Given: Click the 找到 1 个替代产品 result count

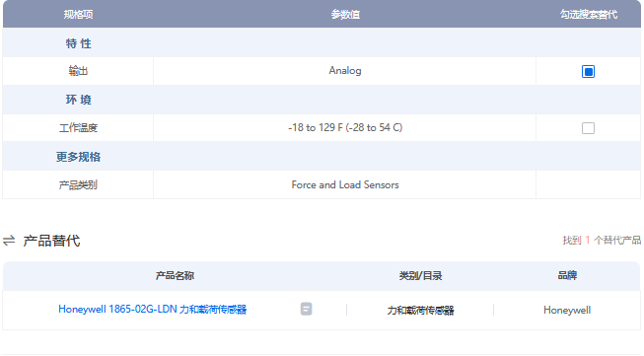Looking at the screenshot, I should [x=602, y=241].
